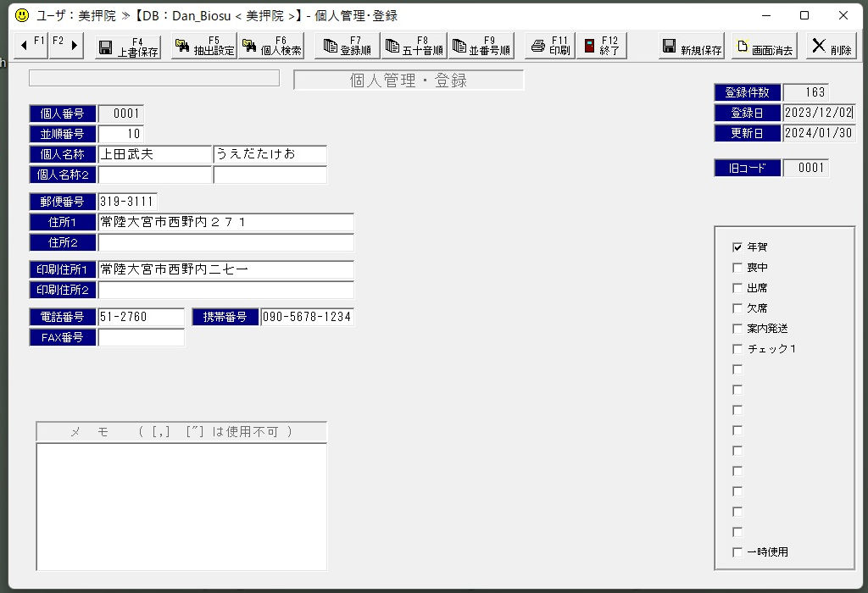Open F6 個人検索 person search

(270, 46)
